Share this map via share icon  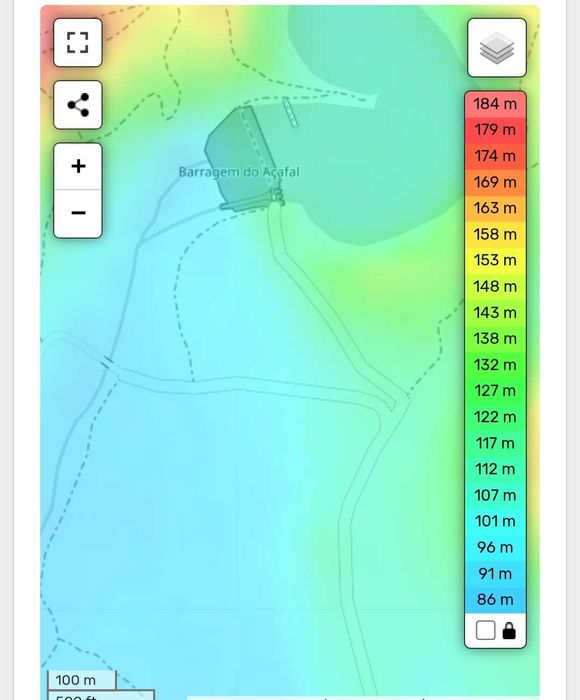pyautogui.click(x=78, y=105)
